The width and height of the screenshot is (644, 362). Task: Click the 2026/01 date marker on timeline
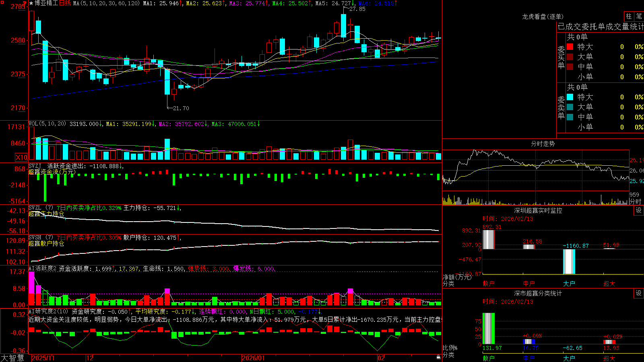[254, 358]
